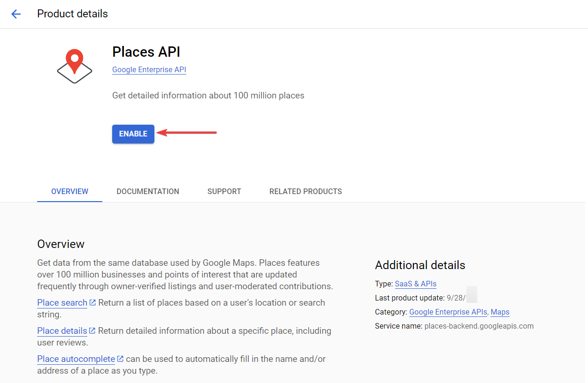Click the Product details page title
588x383 pixels.
click(73, 14)
